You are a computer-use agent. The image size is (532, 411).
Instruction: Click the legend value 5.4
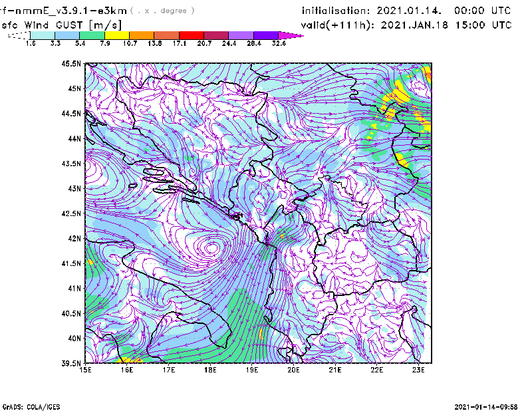80,43
